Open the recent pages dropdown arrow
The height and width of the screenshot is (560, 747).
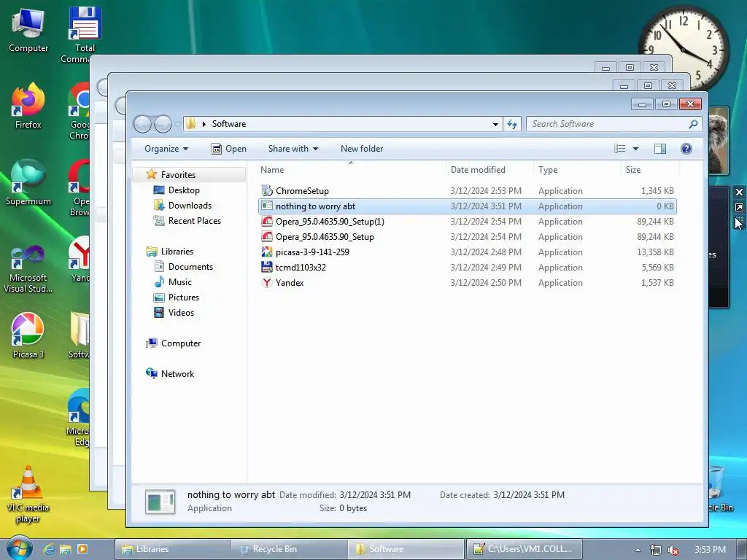coord(177,124)
